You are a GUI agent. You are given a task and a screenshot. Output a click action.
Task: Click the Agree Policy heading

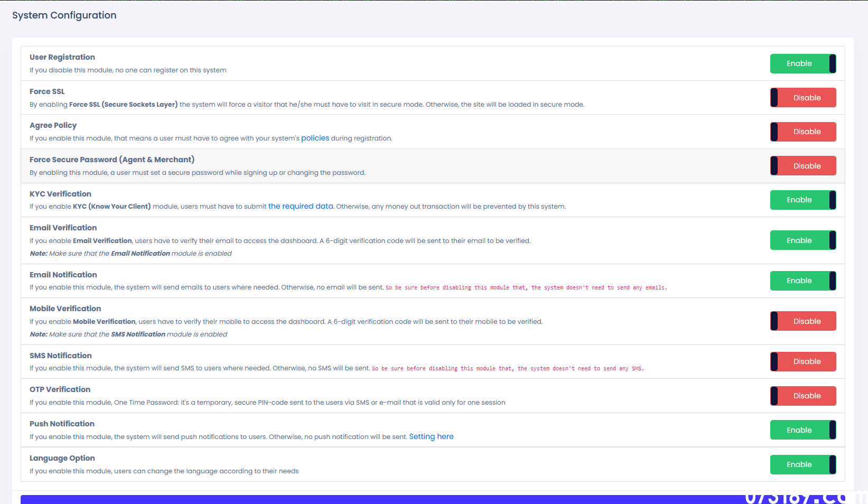point(53,125)
